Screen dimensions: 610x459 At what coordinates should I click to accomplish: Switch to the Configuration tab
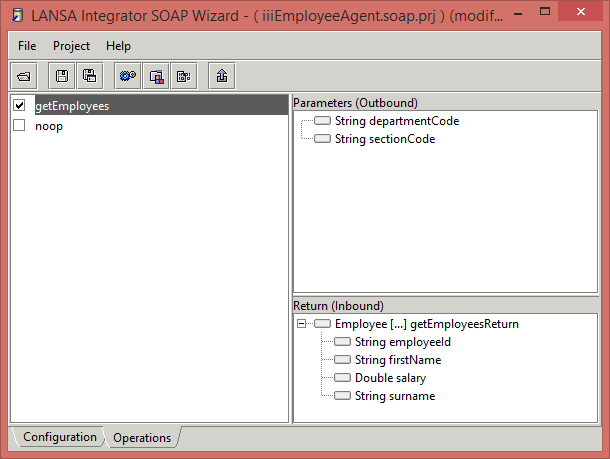[60, 437]
